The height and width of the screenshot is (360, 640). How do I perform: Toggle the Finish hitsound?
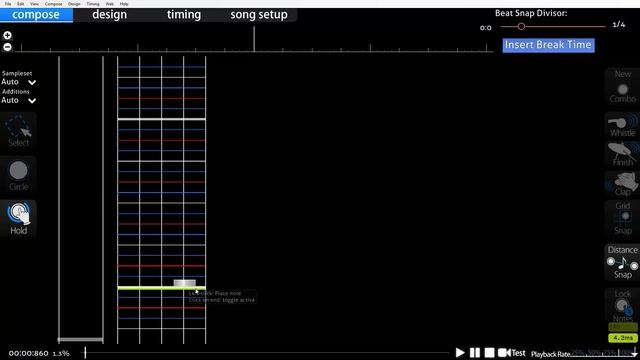622,155
